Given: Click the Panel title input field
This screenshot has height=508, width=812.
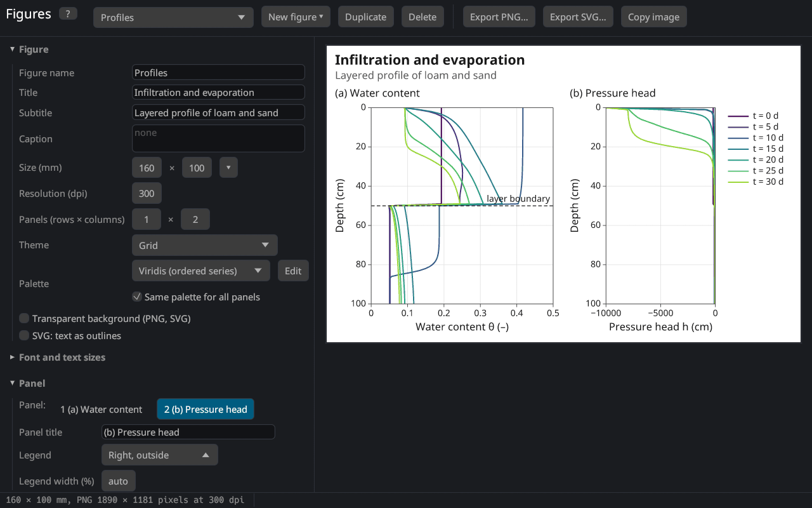Looking at the screenshot, I should point(188,432).
